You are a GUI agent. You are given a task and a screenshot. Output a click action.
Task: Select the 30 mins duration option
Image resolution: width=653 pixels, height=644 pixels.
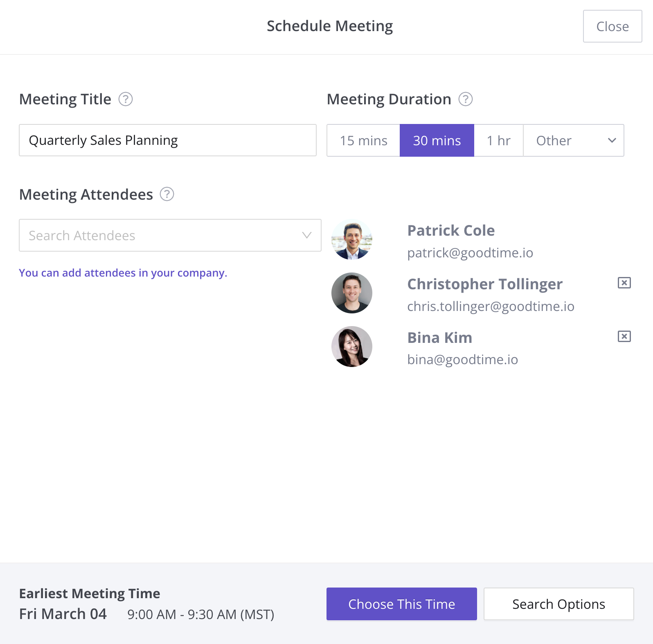[x=437, y=140]
